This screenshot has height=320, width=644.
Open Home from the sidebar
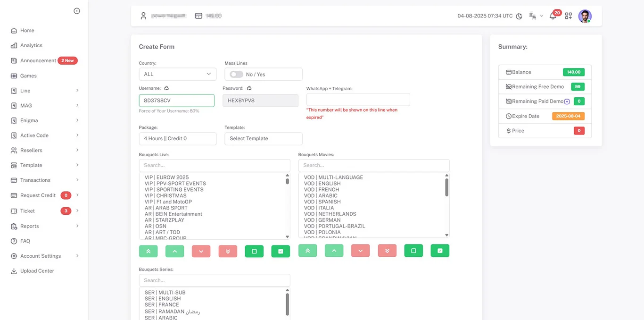click(x=27, y=30)
